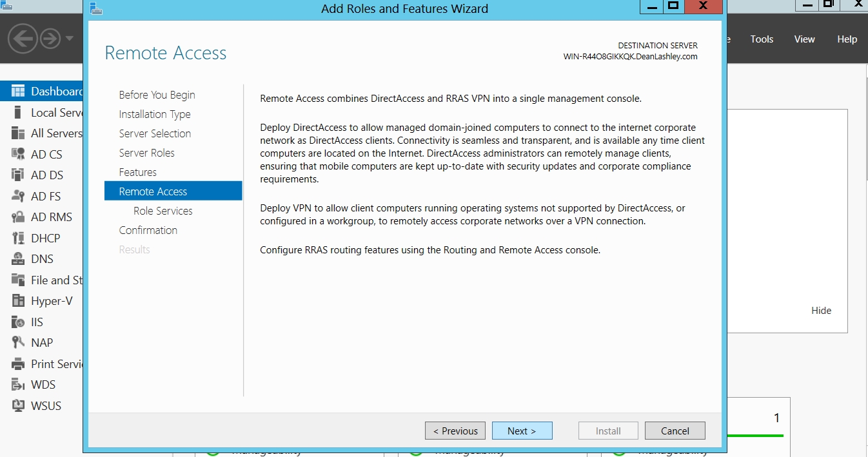Image resolution: width=868 pixels, height=457 pixels.
Task: Open the NAP role icon
Action: click(x=18, y=343)
